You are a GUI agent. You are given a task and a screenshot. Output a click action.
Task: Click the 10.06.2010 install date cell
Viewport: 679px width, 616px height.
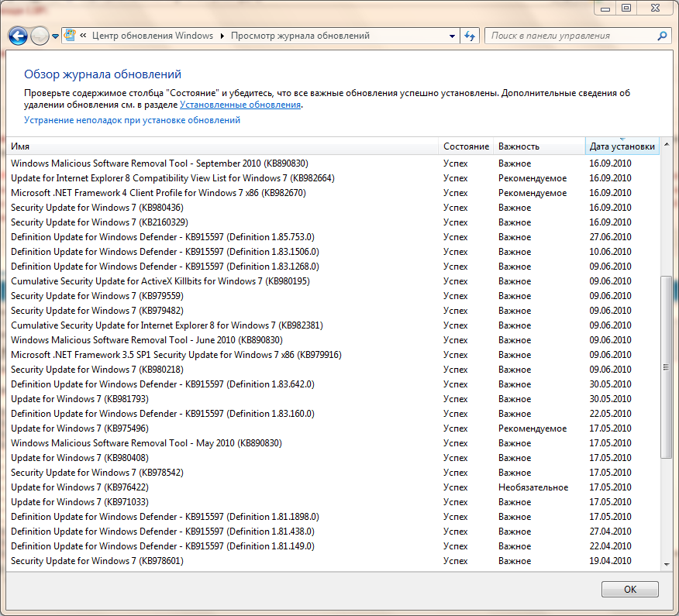coord(610,252)
